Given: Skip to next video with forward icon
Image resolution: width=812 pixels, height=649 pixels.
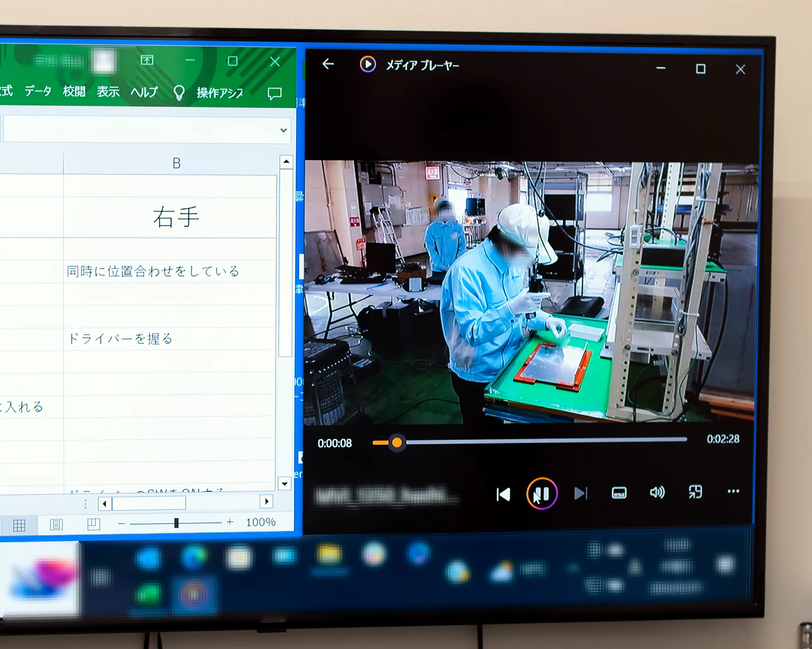Looking at the screenshot, I should tap(580, 494).
